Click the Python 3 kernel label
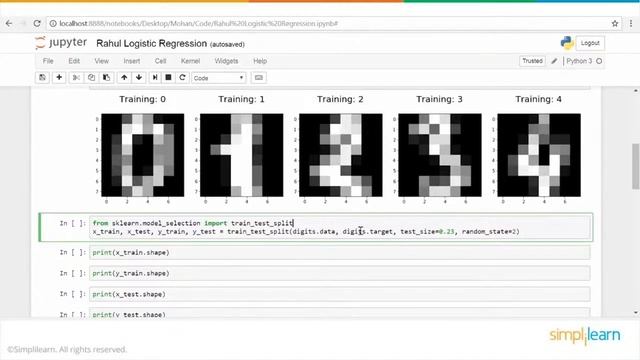 tap(579, 61)
